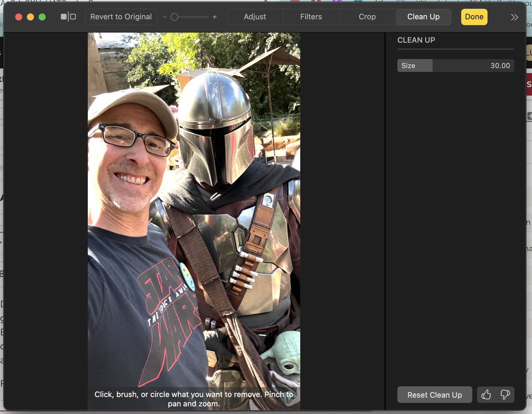Give thumbs down feedback
The image size is (532, 414).
point(505,395)
